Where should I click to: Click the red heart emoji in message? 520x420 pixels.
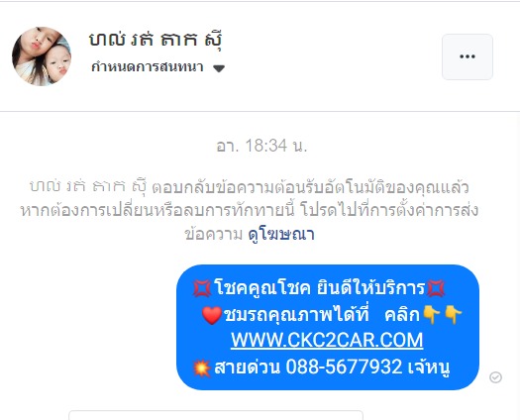point(212,315)
